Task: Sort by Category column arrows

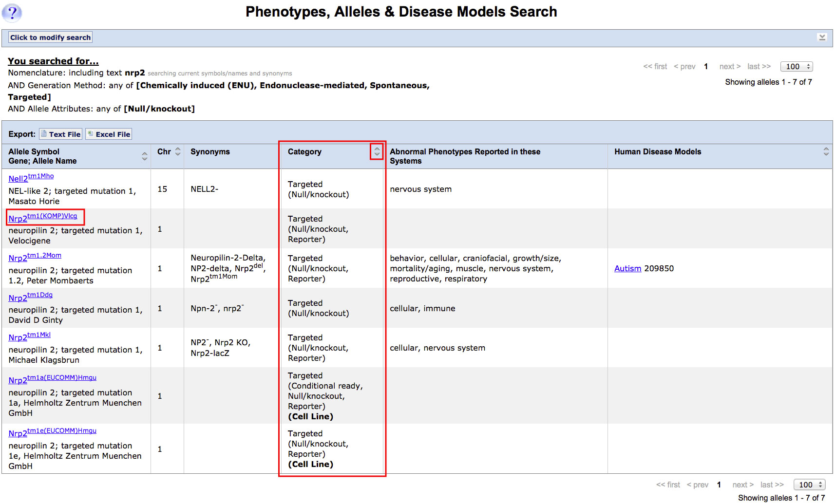Action: coord(377,152)
